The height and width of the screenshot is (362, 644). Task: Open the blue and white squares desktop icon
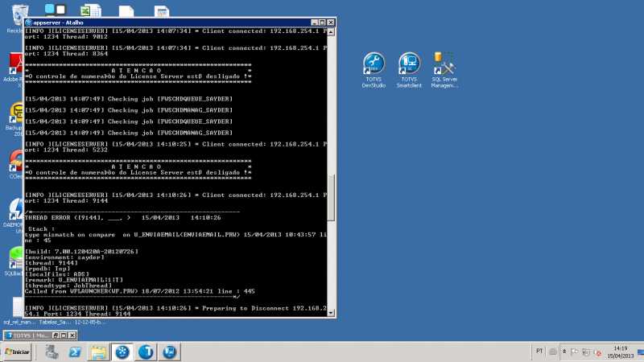point(55,10)
